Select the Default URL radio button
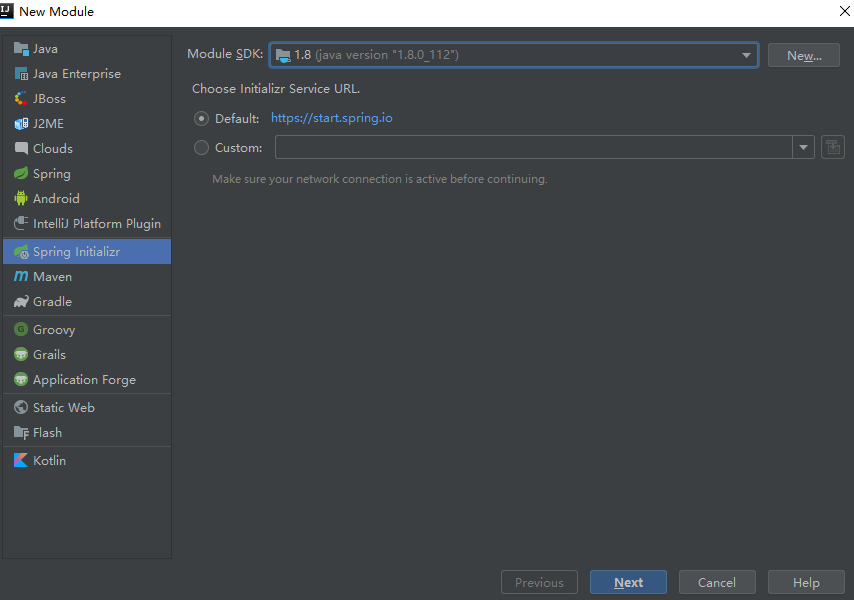 tap(202, 118)
